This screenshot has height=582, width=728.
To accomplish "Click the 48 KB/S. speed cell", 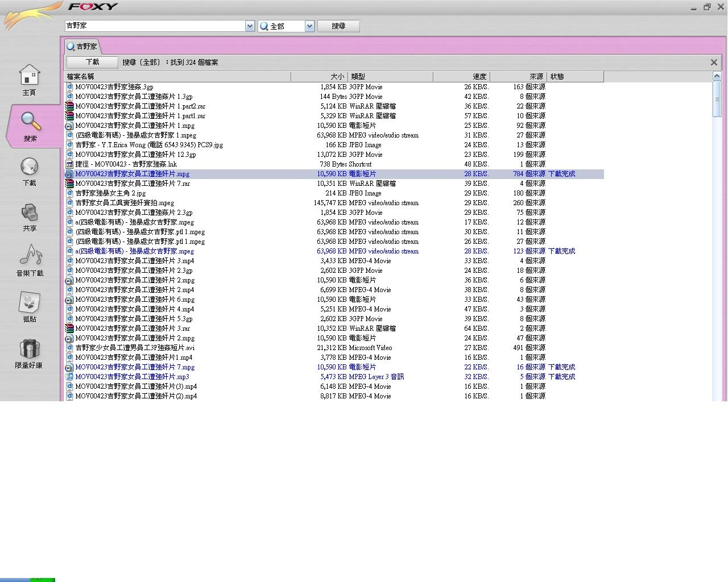I will [x=477, y=164].
